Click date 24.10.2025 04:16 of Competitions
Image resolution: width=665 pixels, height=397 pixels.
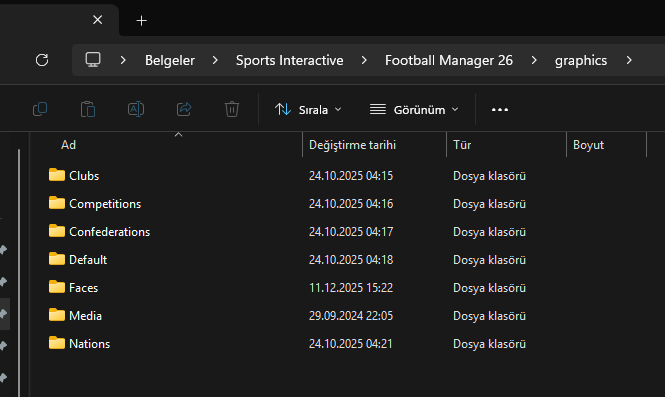point(351,204)
